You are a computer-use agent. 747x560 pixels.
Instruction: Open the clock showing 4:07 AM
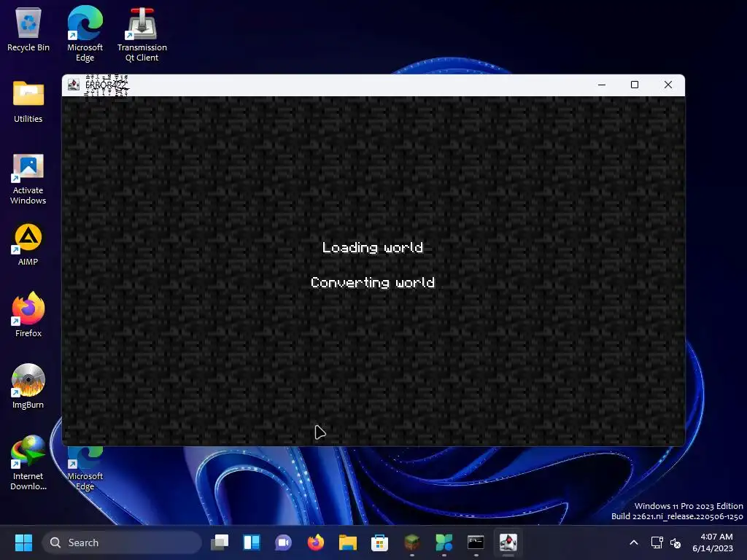[713, 542]
